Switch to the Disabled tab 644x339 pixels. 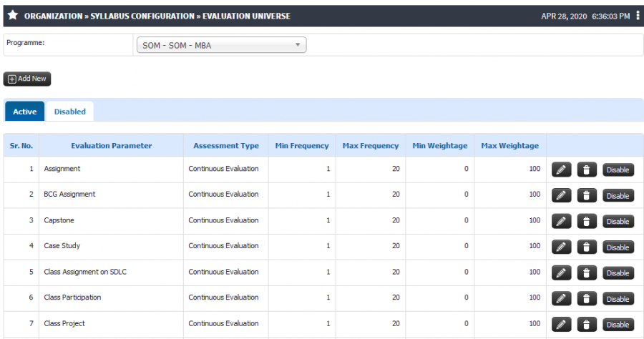[70, 112]
